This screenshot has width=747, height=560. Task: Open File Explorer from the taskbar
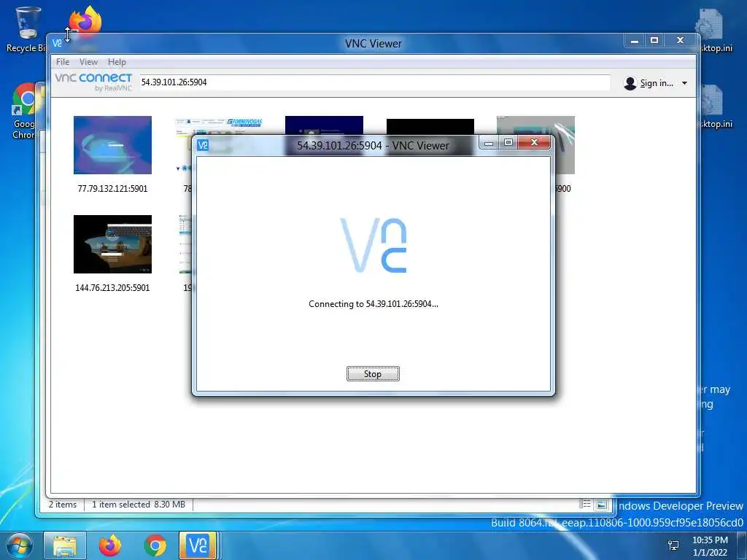65,545
